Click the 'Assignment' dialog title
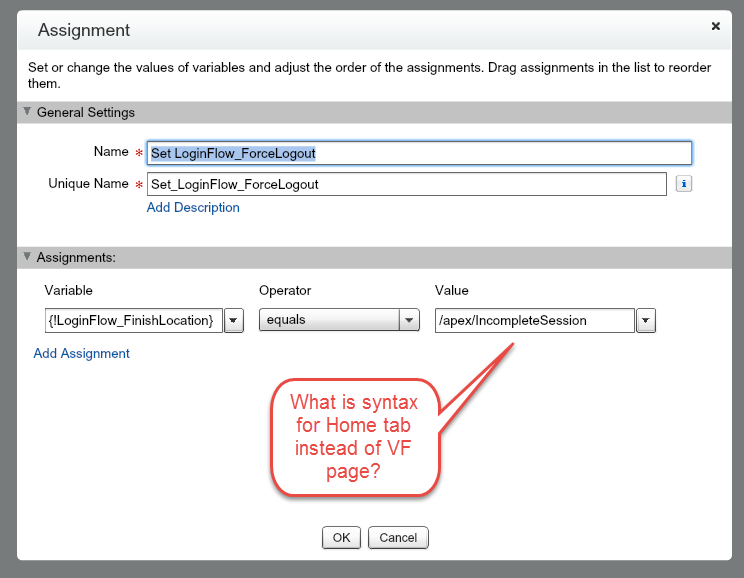Viewport: 744px width, 578px height. click(84, 30)
